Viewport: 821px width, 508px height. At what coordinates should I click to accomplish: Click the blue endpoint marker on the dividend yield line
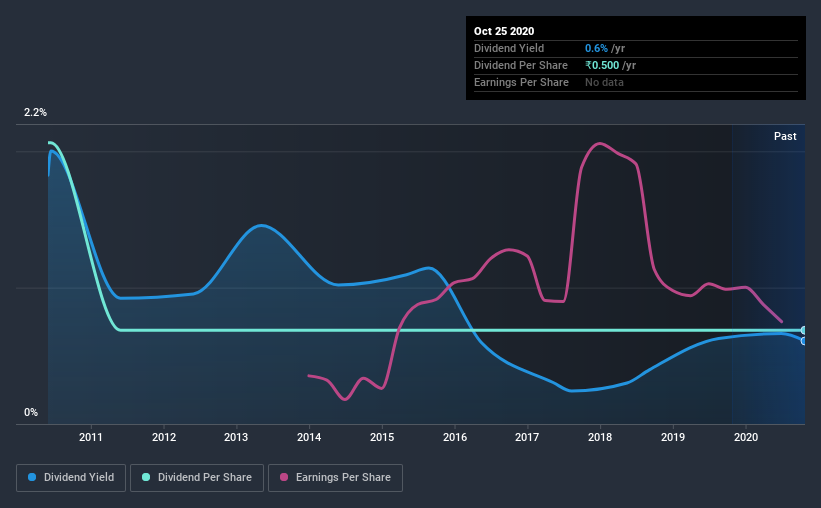click(x=804, y=341)
